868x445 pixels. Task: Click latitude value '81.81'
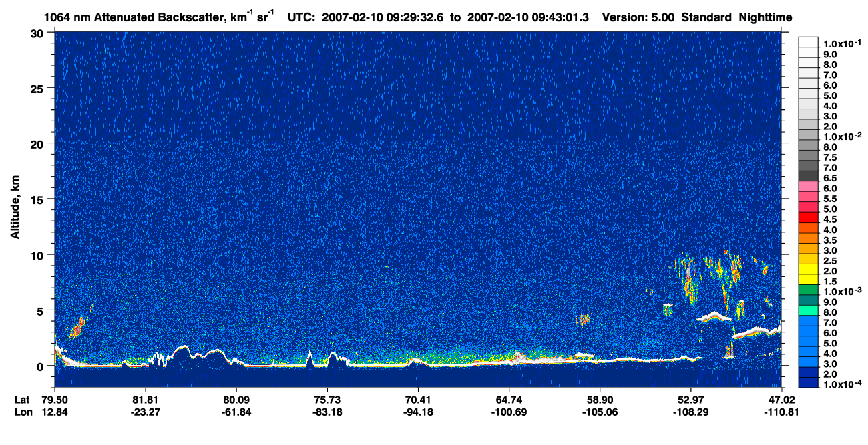point(145,399)
